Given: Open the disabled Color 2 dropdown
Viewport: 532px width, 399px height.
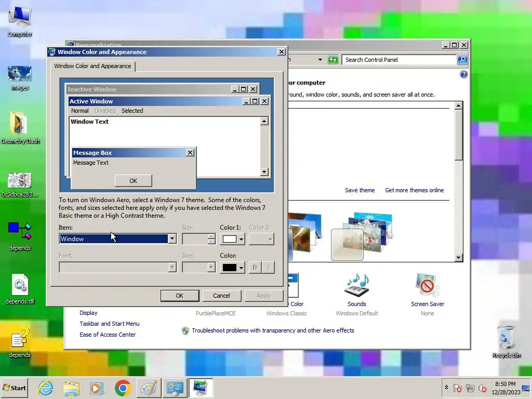Looking at the screenshot, I should tap(261, 239).
